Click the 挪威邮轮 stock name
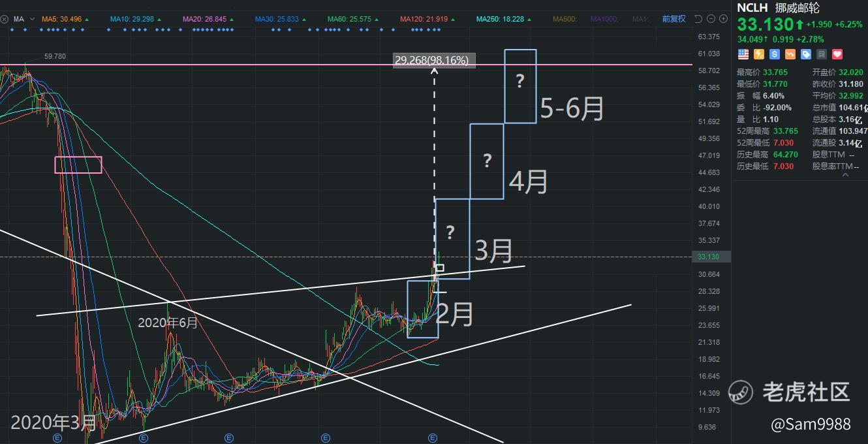This screenshot has height=444, width=868. click(798, 8)
